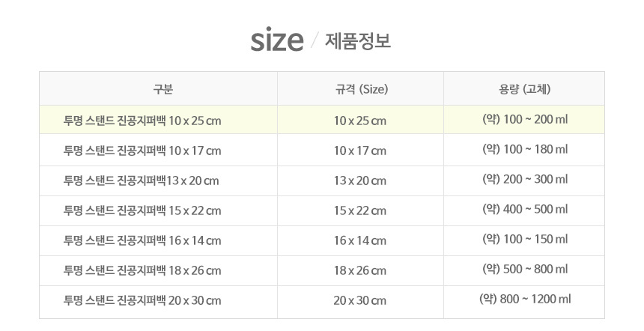Click product name '투명 스탠드 진공지퍼백 18 x 26 cm'
644x331 pixels.
click(x=143, y=270)
